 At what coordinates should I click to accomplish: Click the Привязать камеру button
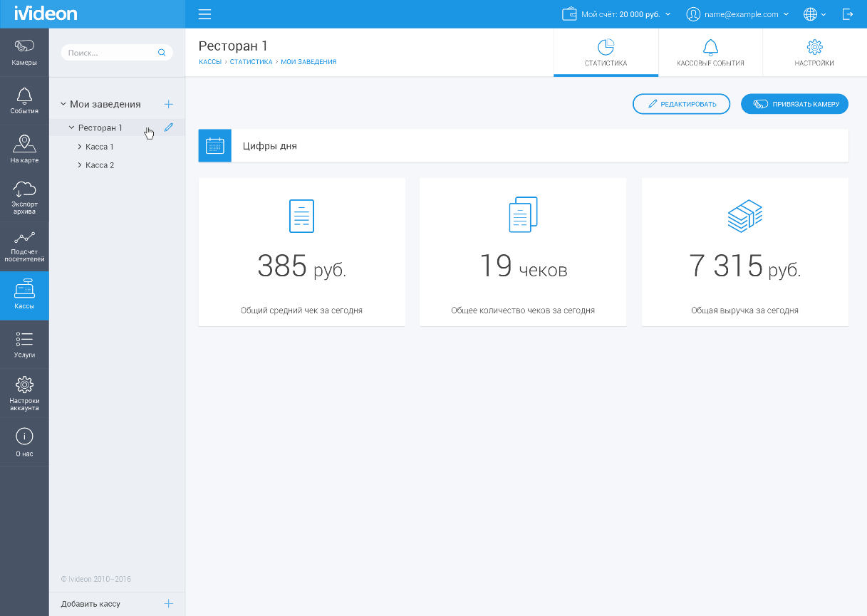pyautogui.click(x=795, y=104)
